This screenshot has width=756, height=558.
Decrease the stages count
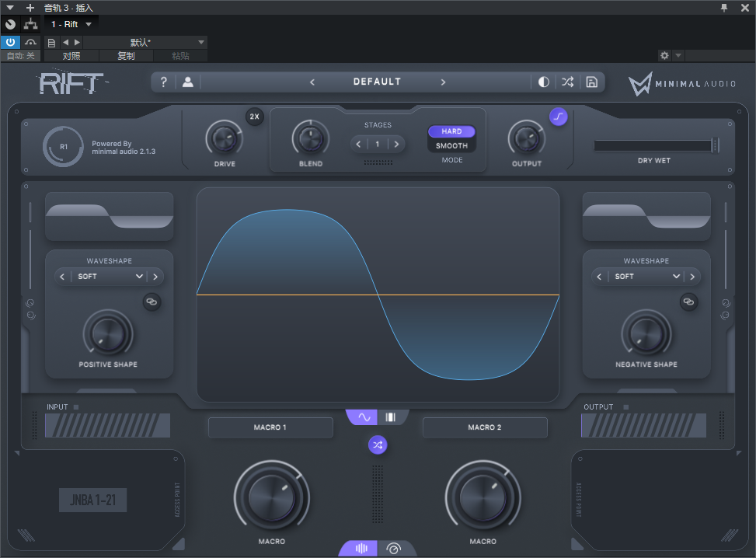pos(358,144)
